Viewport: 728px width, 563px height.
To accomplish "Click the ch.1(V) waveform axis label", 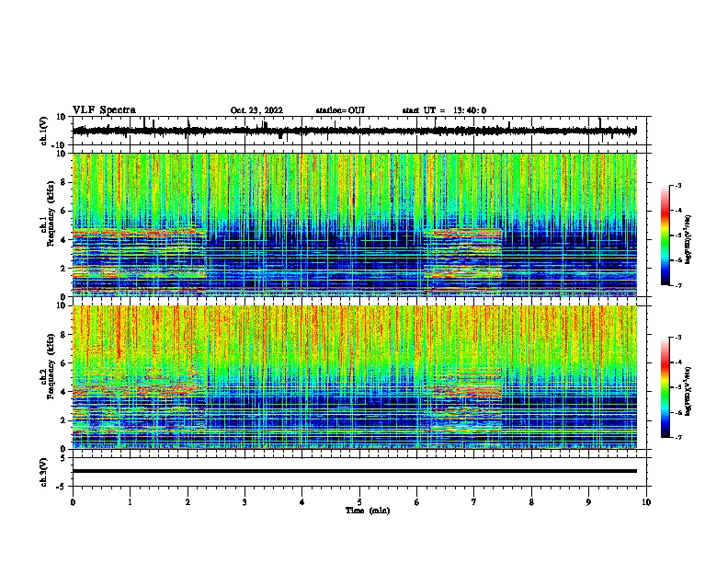I will (x=43, y=131).
